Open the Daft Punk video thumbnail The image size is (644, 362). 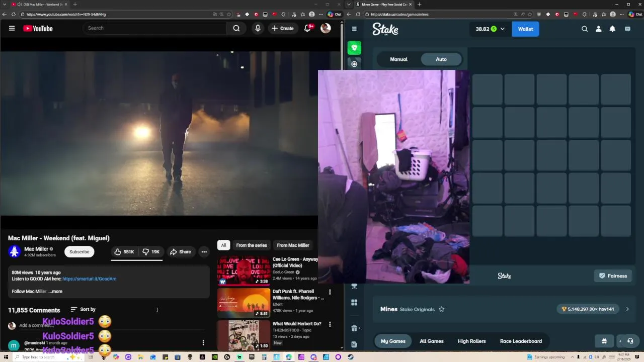coord(244,302)
